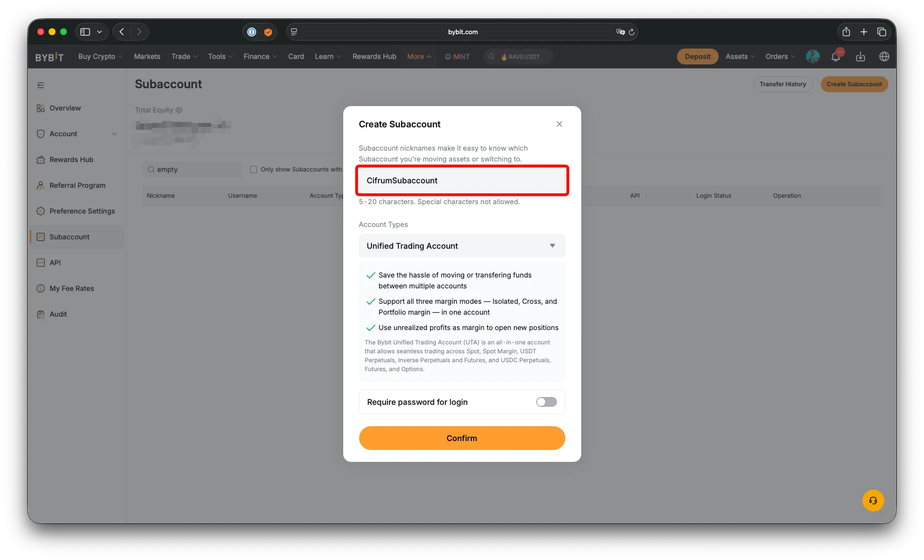Viewport: 924px width, 560px height.
Task: Open the user profile avatar
Action: (812, 56)
